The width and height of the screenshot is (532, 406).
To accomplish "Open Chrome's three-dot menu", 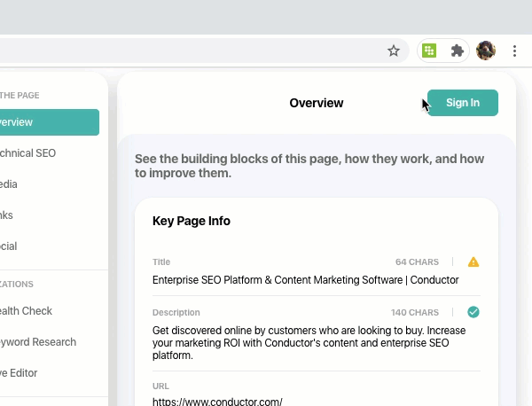I will (514, 51).
